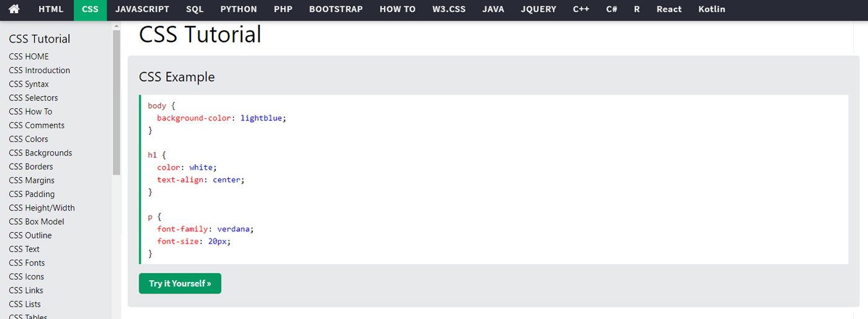Open CSS Backgrounds from sidebar
The image size is (868, 319).
click(40, 153)
